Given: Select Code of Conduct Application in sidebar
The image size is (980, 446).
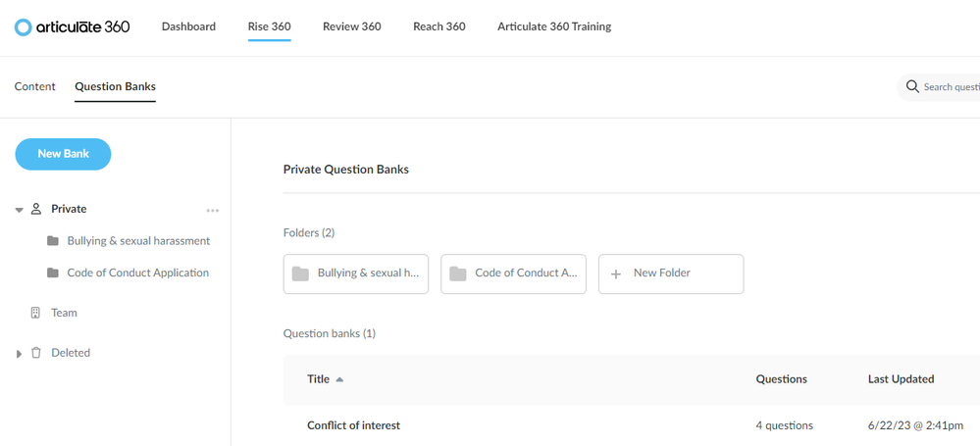Looking at the screenshot, I should [137, 273].
